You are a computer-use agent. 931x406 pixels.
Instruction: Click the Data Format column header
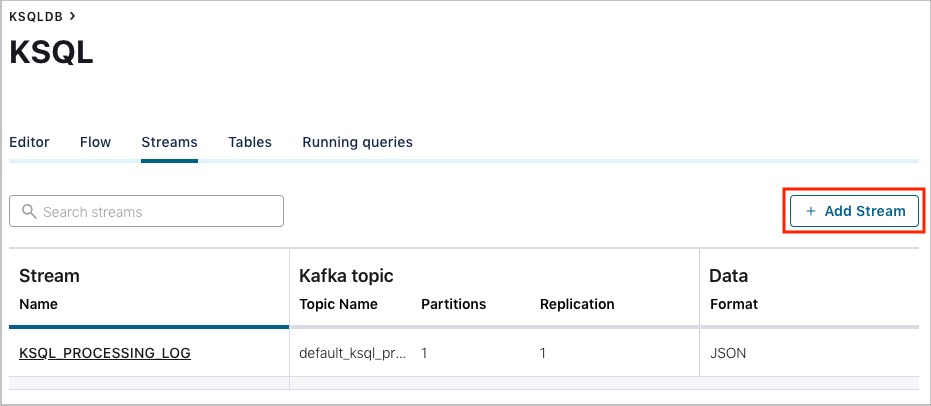coord(734,304)
